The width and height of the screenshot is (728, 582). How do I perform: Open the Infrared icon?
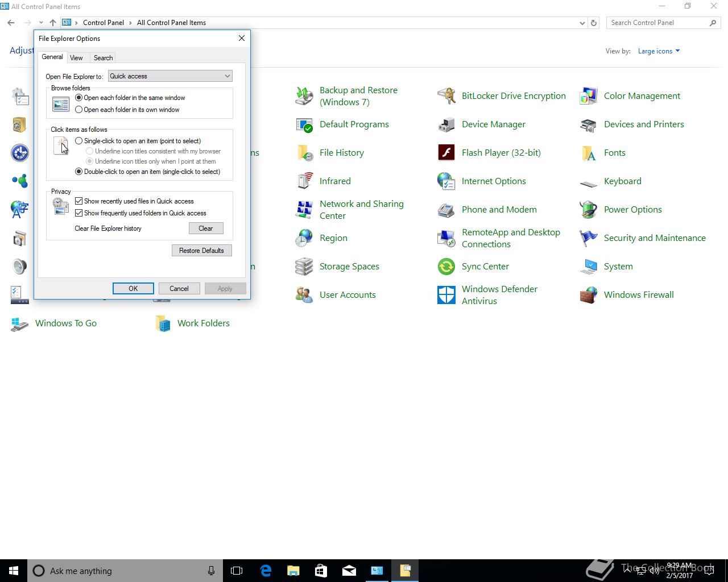point(304,181)
